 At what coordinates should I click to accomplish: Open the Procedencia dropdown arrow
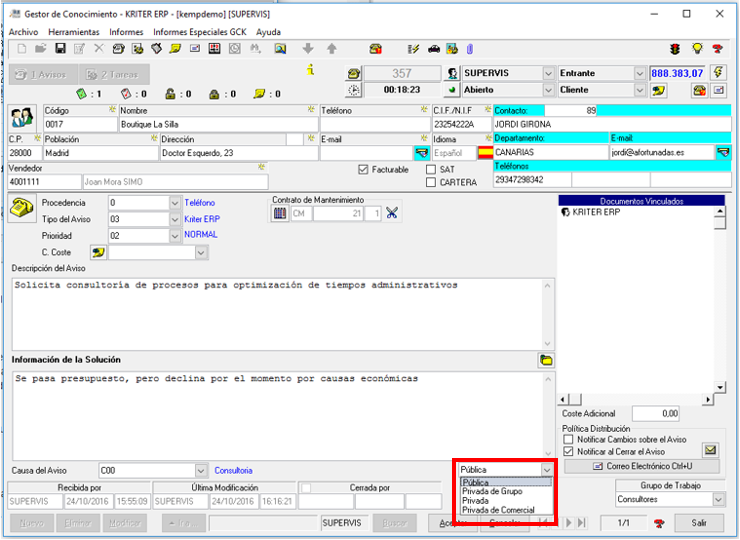click(x=175, y=203)
